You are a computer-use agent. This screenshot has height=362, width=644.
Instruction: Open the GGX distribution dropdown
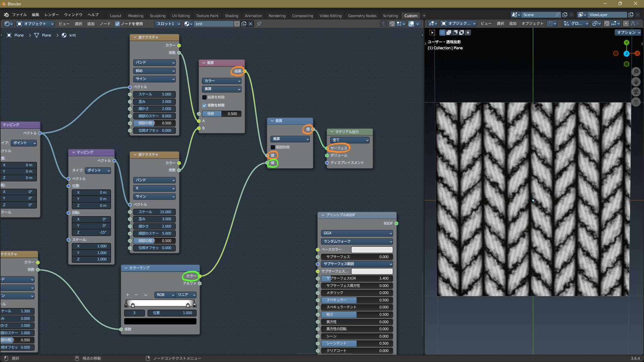click(357, 233)
